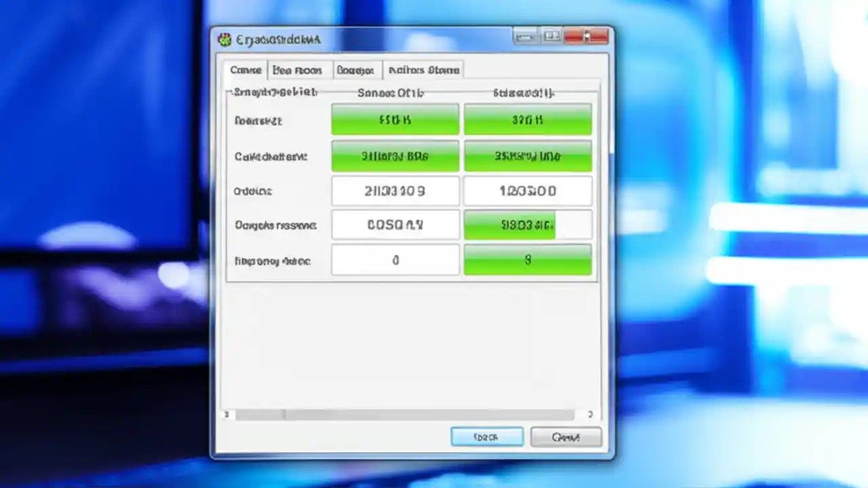The image size is (868, 488).
Task: Click the value field showing 2103109
Action: [395, 191]
